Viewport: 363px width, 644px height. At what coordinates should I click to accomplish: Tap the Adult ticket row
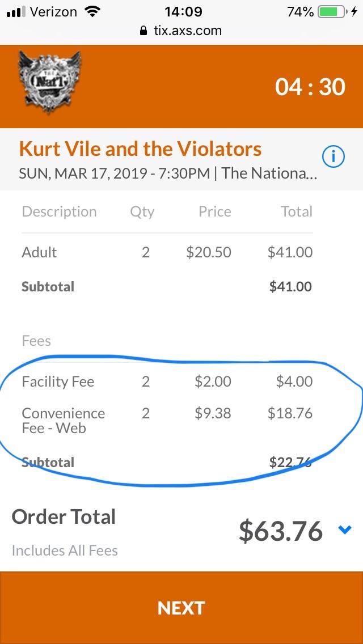(39, 252)
